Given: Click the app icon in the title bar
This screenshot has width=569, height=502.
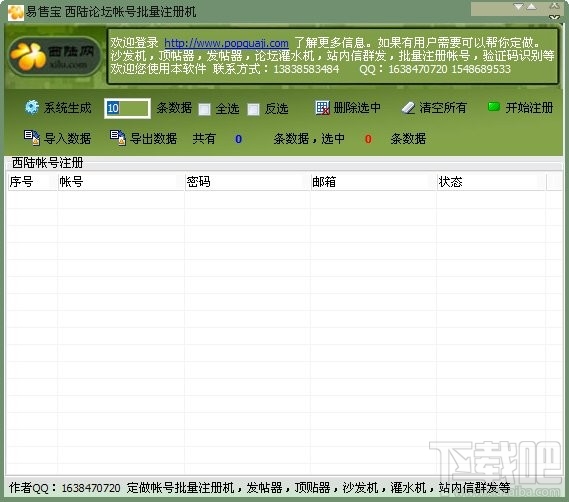Looking at the screenshot, I should point(16,13).
